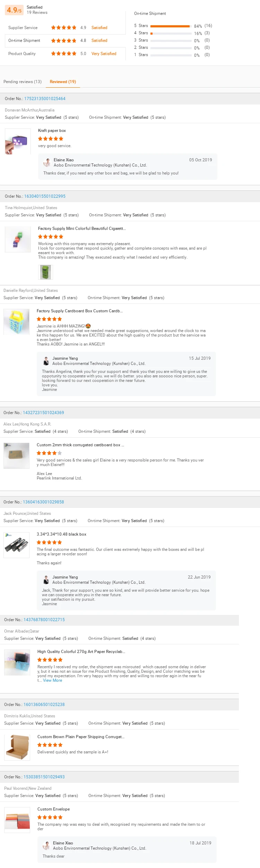Image resolution: width=260 pixels, height=868 pixels.
Task: Click the Product Quality star rating
Action: [x=64, y=54]
